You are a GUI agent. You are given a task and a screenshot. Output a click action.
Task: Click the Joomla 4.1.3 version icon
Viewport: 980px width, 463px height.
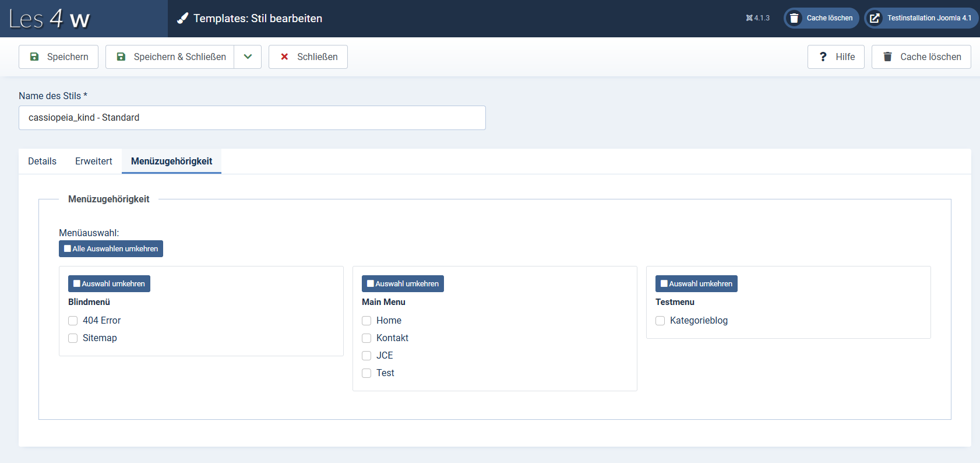[x=749, y=18]
